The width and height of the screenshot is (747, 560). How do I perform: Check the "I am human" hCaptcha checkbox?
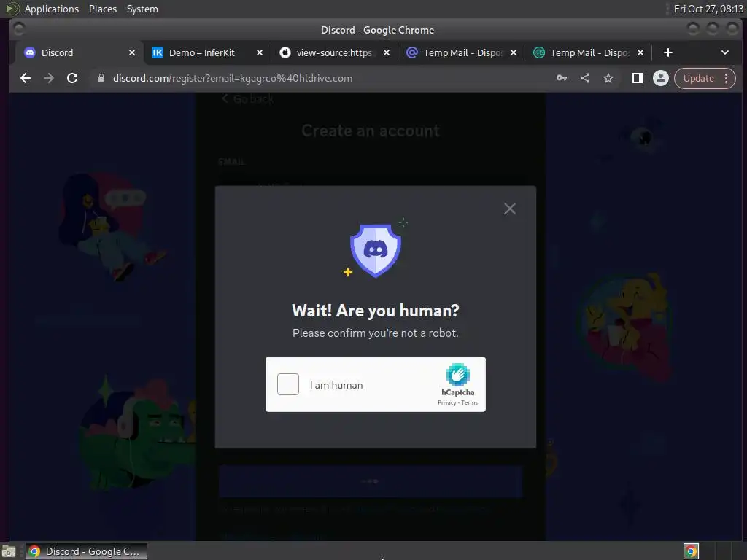[287, 384]
